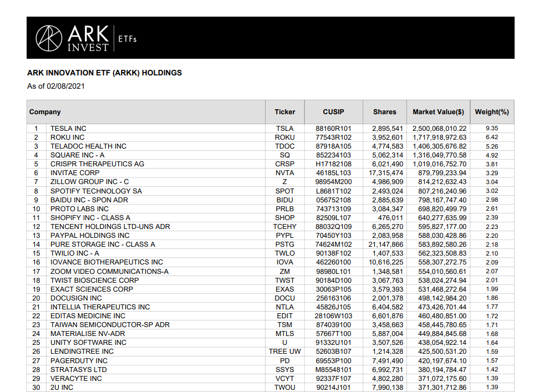Click the weight value 1.59 for LendingTree
This screenshot has height=392, width=539.
492,352
